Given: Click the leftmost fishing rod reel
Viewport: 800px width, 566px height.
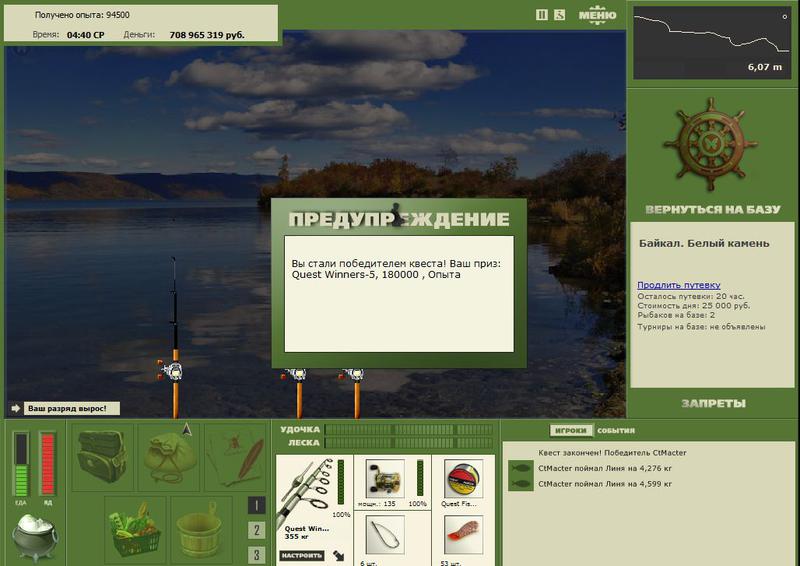Looking at the screenshot, I should pyautogui.click(x=171, y=370).
